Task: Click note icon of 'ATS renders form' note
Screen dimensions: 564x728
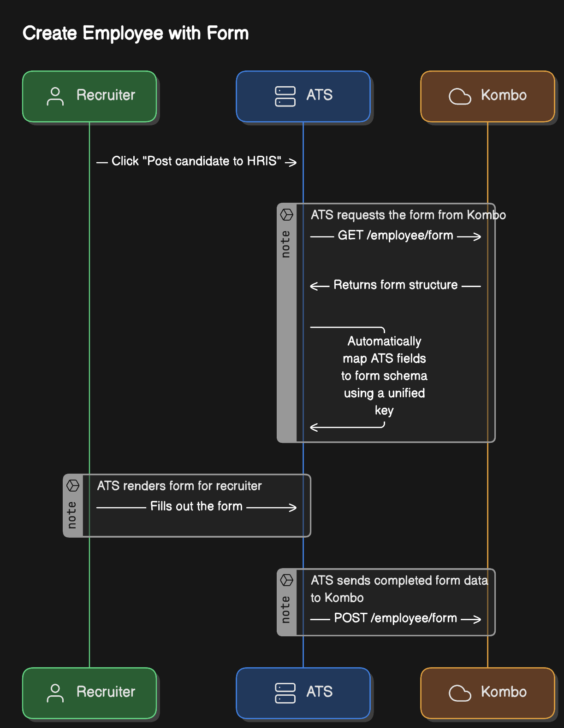Action: (73, 486)
